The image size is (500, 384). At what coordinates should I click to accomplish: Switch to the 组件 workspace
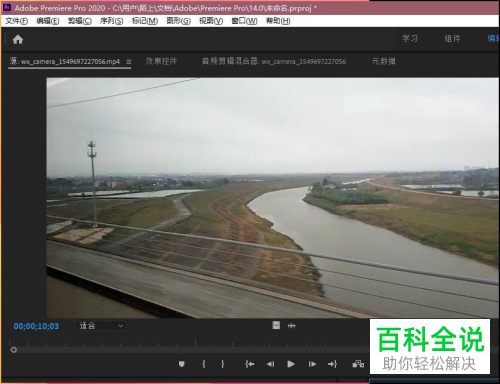point(452,38)
